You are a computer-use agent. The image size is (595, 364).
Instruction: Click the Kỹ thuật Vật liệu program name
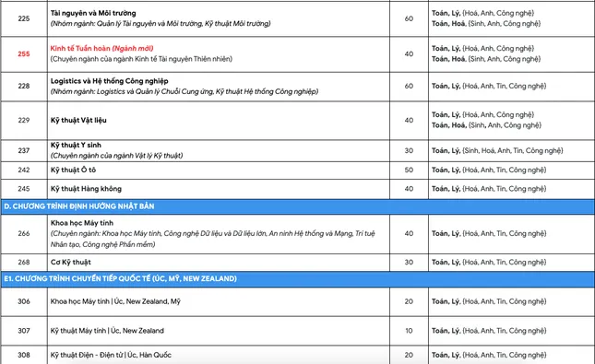[78, 120]
